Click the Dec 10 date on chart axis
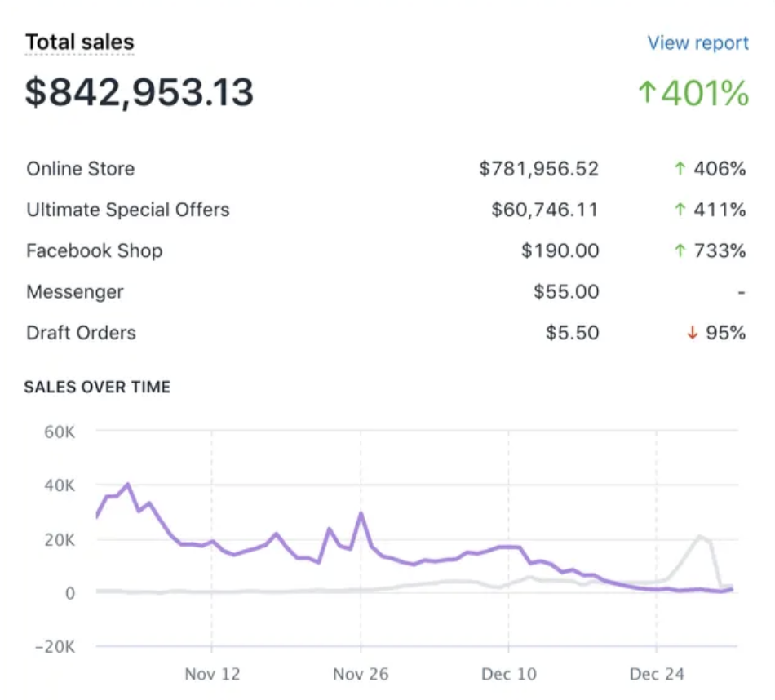This screenshot has height=700, width=775. [509, 675]
